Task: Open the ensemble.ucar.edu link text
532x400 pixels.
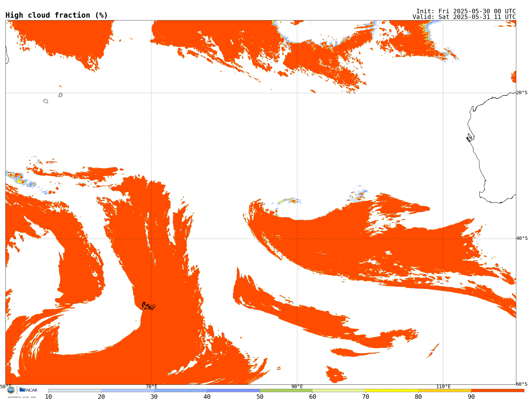Action: (x=22, y=397)
